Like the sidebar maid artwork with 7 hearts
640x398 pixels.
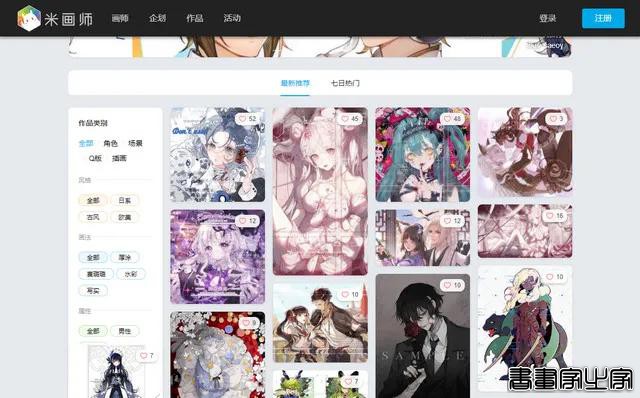click(x=144, y=356)
